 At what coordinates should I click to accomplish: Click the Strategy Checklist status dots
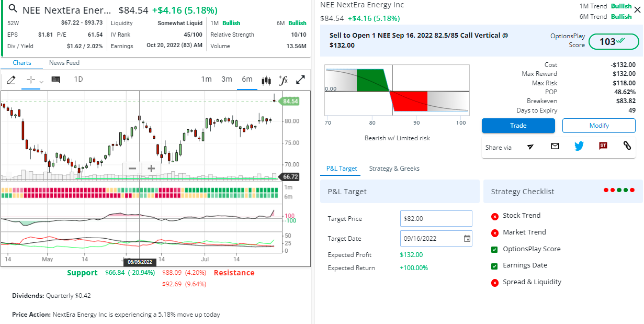click(619, 190)
